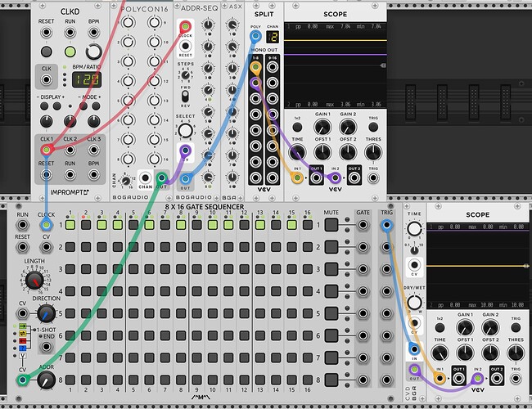
Task: Click the RUN input jack on CLKD
Action: pos(70,33)
